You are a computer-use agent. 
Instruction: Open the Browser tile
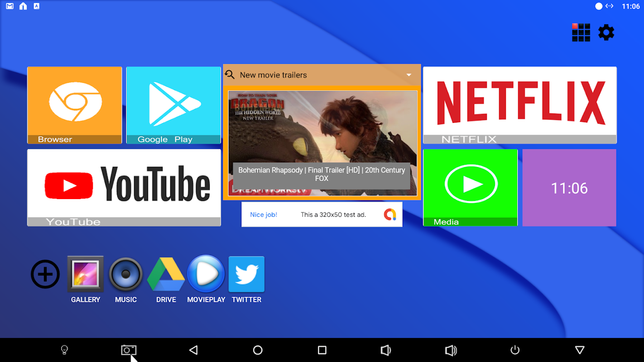click(75, 105)
